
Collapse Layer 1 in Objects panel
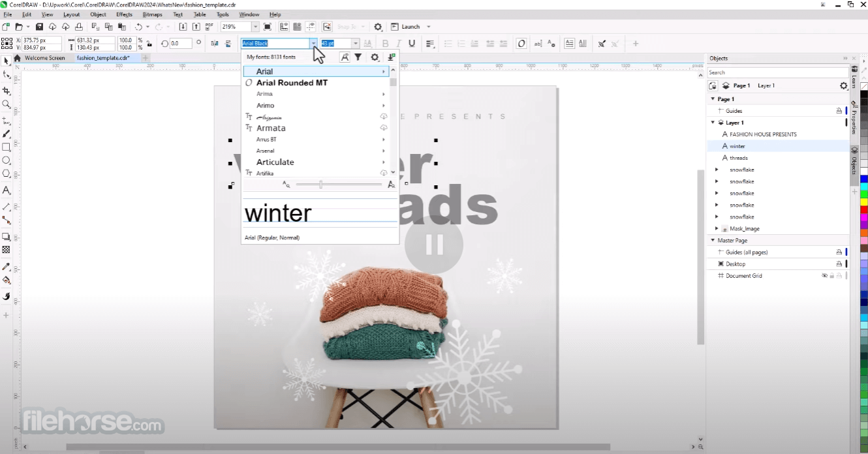[713, 123]
